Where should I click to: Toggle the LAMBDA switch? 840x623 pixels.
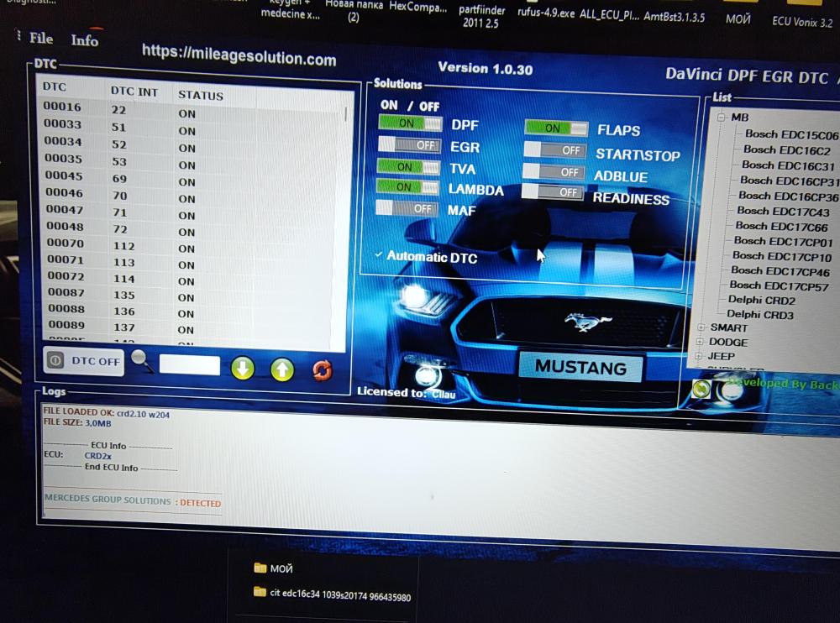[407, 186]
